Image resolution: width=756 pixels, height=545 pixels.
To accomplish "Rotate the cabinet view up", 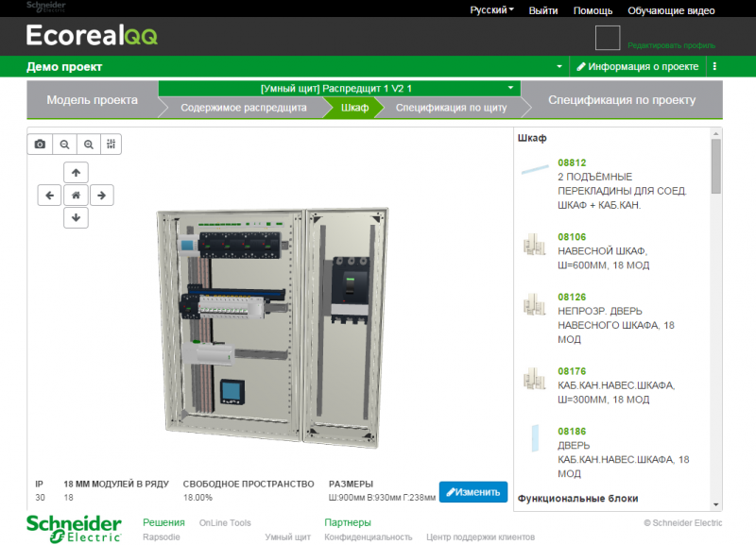I will tap(76, 173).
